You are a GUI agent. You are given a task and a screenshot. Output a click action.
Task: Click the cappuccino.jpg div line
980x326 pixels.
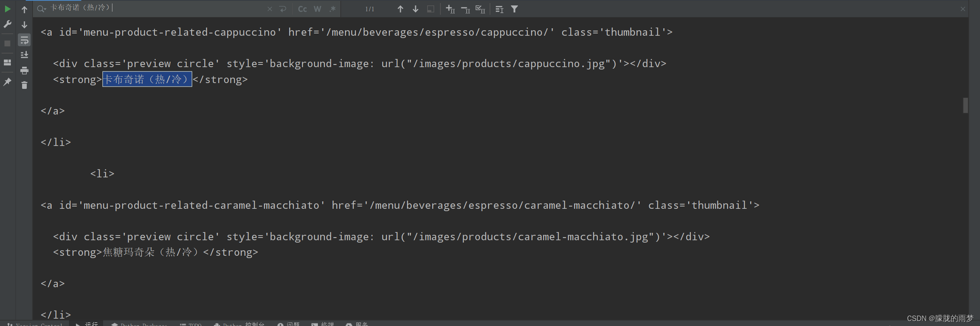coord(360,64)
